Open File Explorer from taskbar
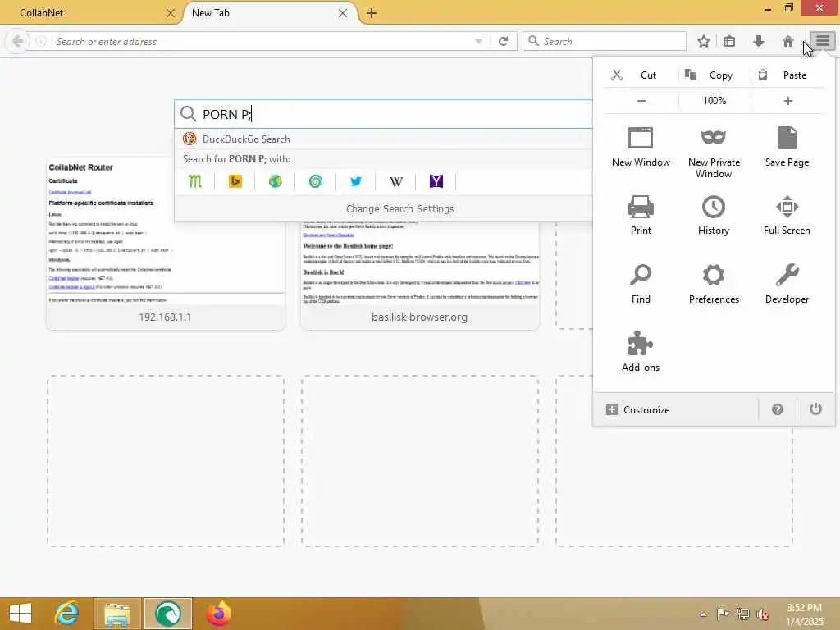The height and width of the screenshot is (630, 840). pos(116,614)
